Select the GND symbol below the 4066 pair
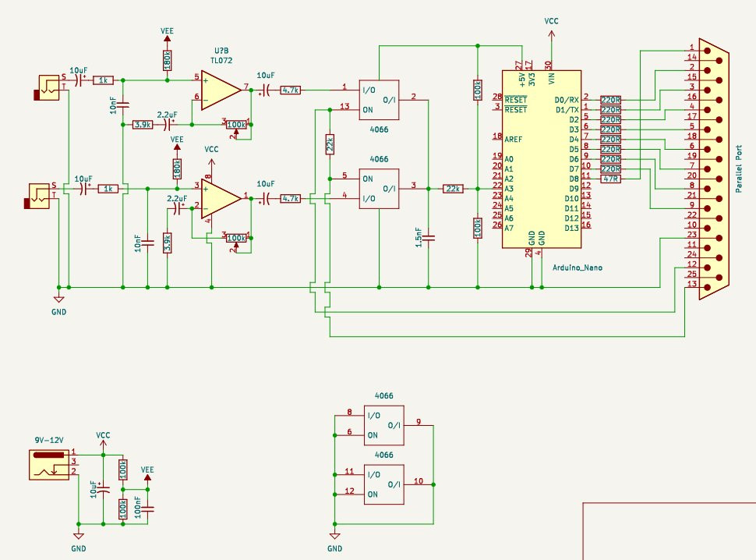 coord(335,537)
